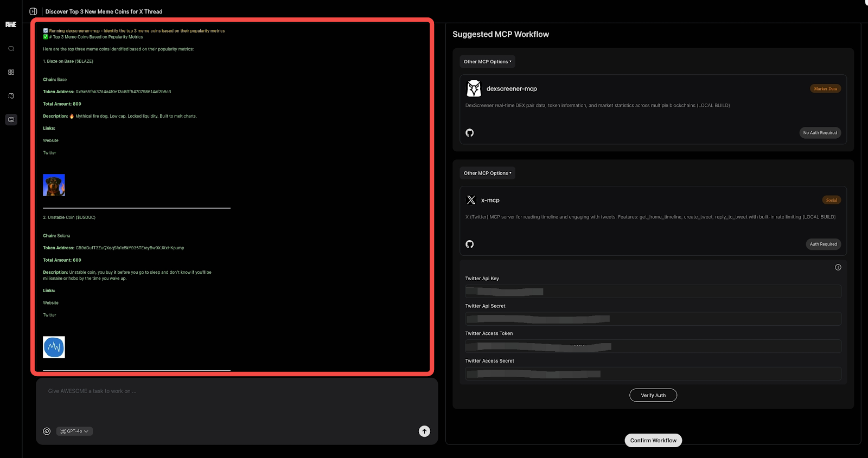Click into the Twitter Access Secret field
The image size is (868, 458).
(x=653, y=374)
